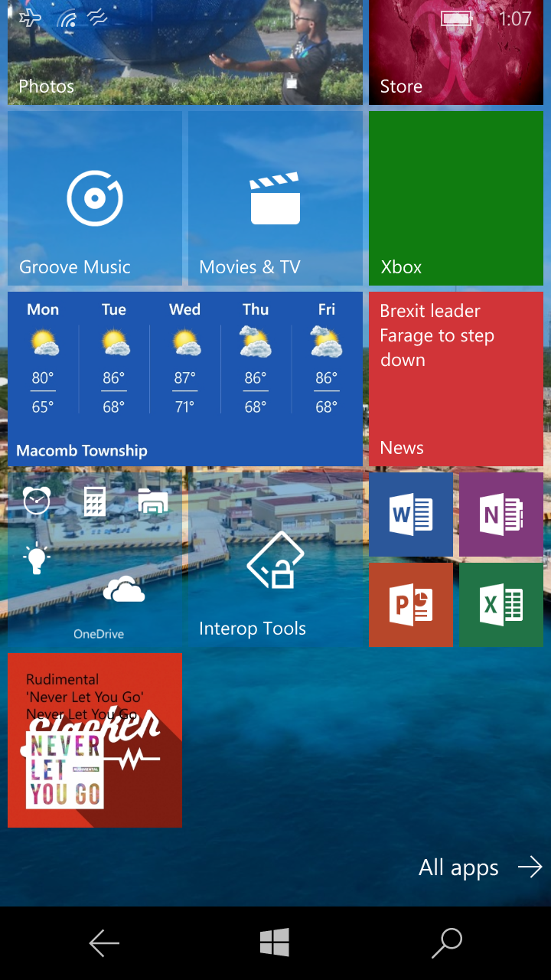
Task: Open the green Xbox tile
Action: [x=456, y=199]
